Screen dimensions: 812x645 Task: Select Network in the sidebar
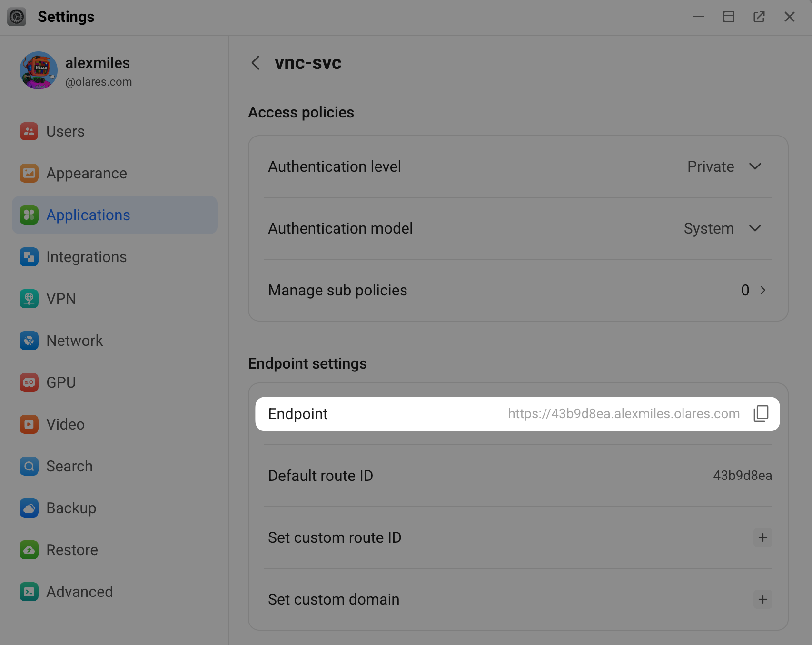(74, 341)
